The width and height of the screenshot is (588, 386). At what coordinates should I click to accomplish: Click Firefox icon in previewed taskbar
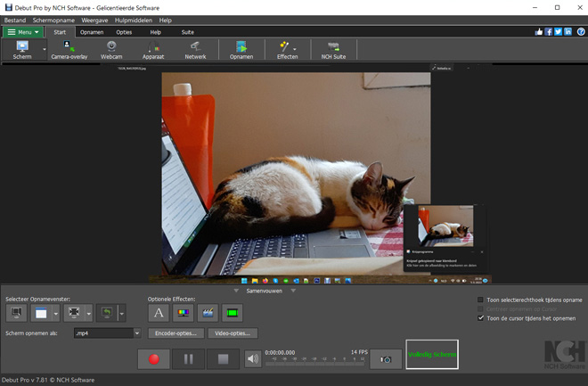tap(265, 281)
